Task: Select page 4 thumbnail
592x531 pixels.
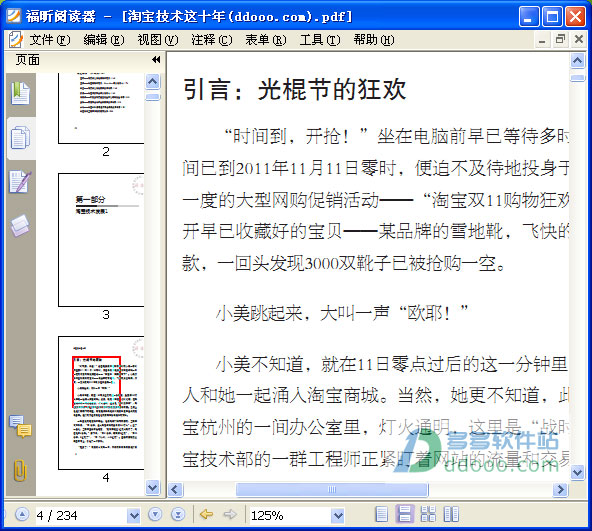Action: pyautogui.click(x=101, y=403)
